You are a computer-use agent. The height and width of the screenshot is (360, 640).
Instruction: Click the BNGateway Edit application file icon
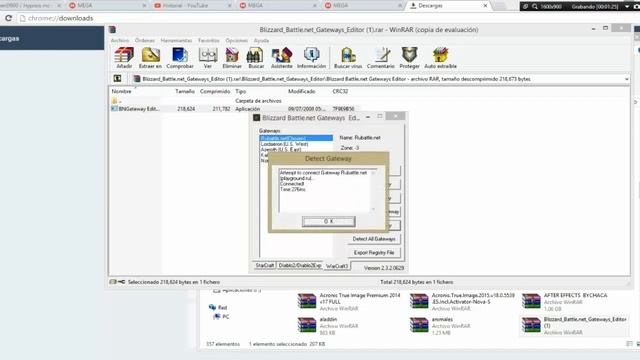pos(114,109)
